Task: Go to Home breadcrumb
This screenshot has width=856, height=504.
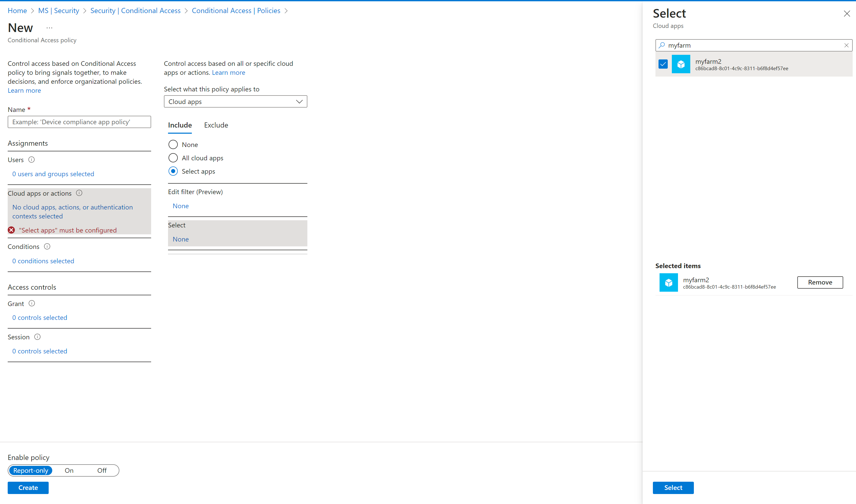Action: [17, 10]
